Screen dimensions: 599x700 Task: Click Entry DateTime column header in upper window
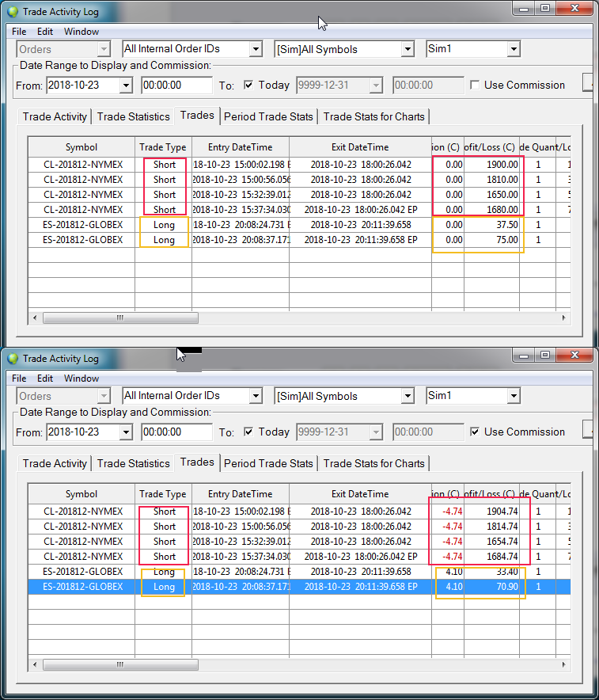tap(241, 147)
